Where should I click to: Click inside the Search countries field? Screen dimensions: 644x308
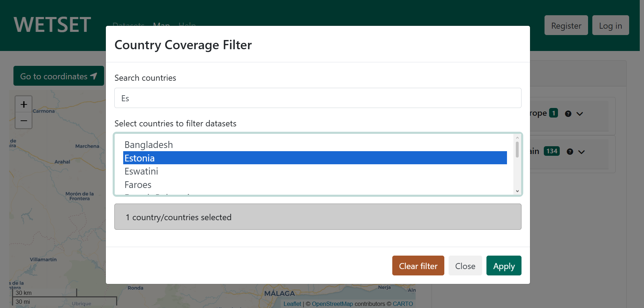(318, 98)
